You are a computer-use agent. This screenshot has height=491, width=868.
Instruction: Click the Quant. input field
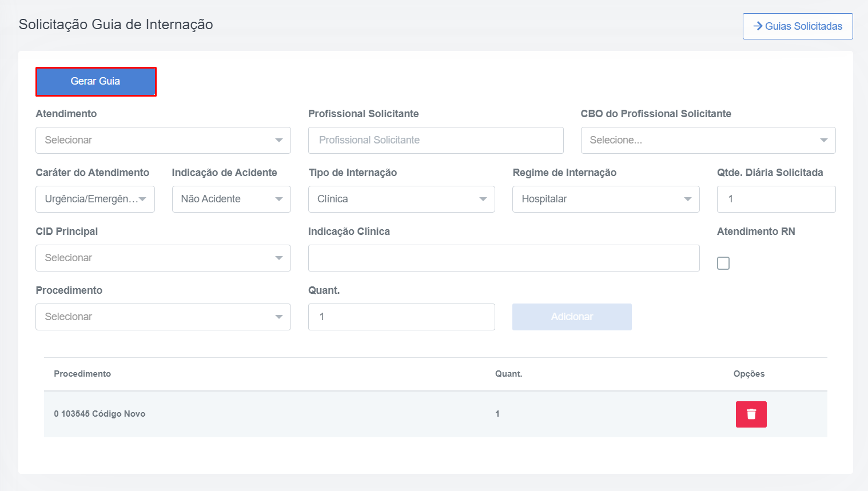401,317
